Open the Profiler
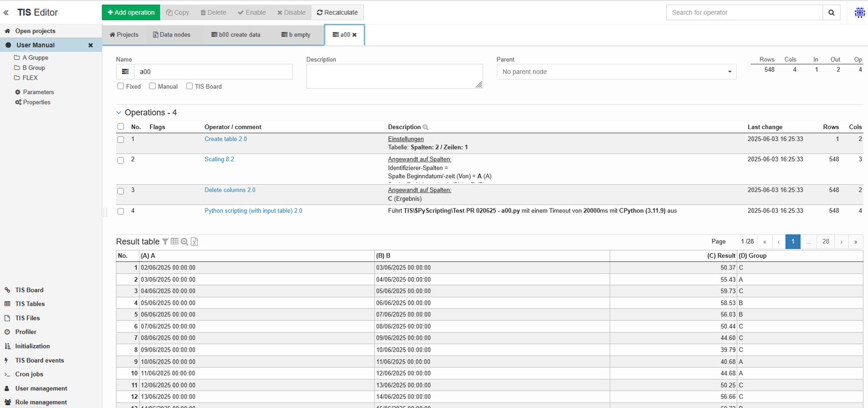The width and height of the screenshot is (868, 408). (26, 332)
